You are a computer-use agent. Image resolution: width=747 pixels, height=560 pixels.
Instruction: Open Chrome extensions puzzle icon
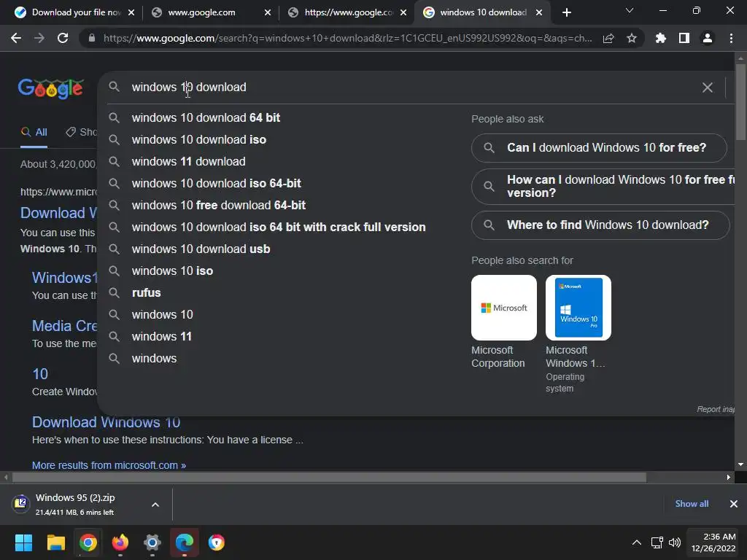point(661,38)
